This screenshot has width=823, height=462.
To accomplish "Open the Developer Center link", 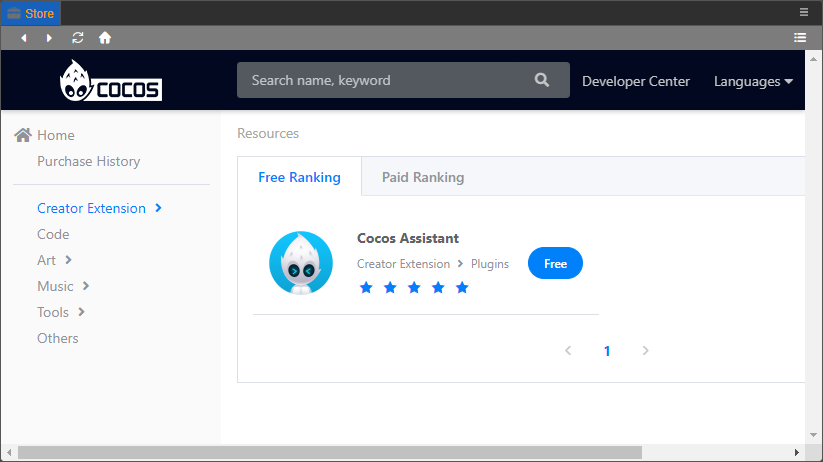I will [636, 81].
